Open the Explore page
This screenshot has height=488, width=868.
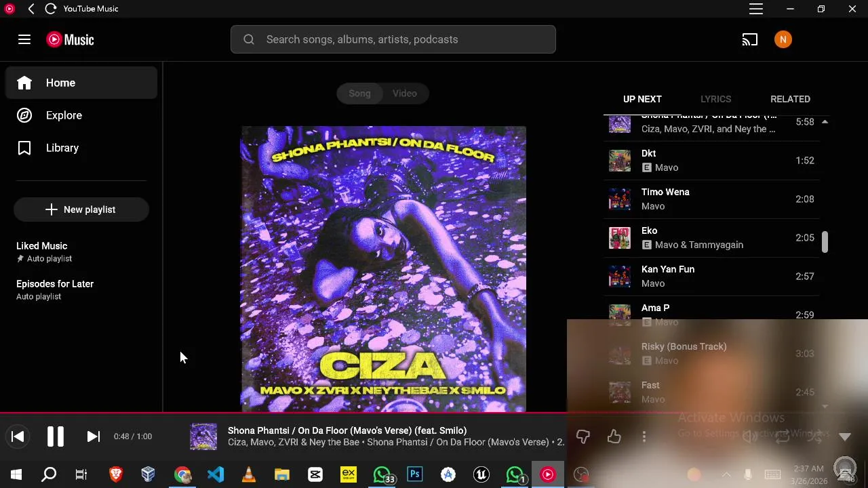click(x=81, y=115)
